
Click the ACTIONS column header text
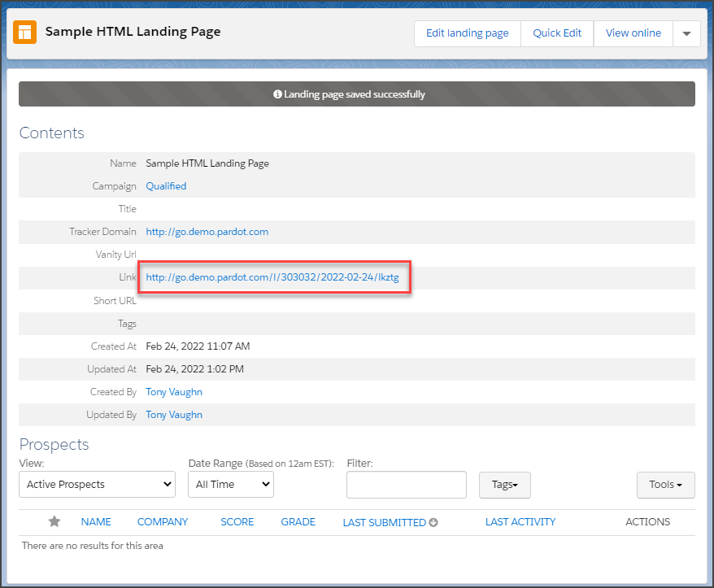[x=647, y=522]
